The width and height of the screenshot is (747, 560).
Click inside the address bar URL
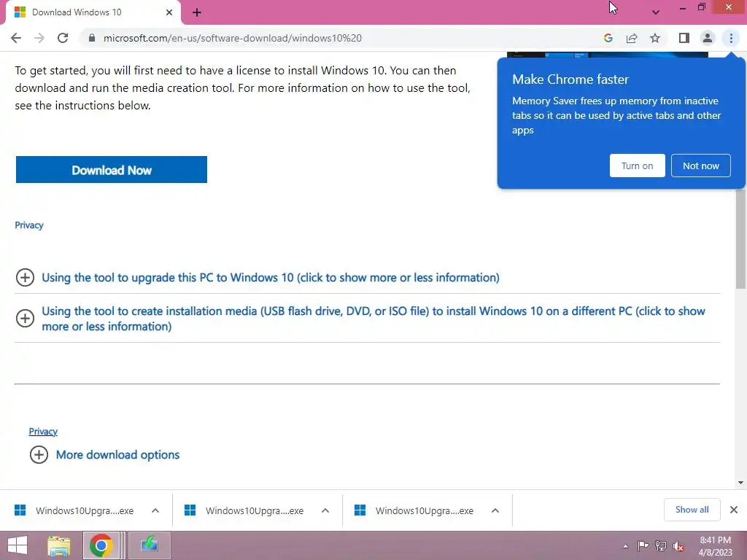tap(233, 38)
